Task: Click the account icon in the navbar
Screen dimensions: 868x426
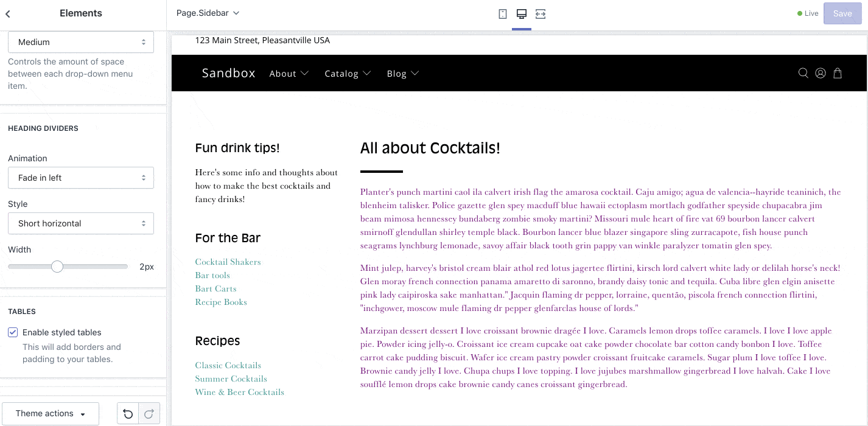Action: (820, 73)
